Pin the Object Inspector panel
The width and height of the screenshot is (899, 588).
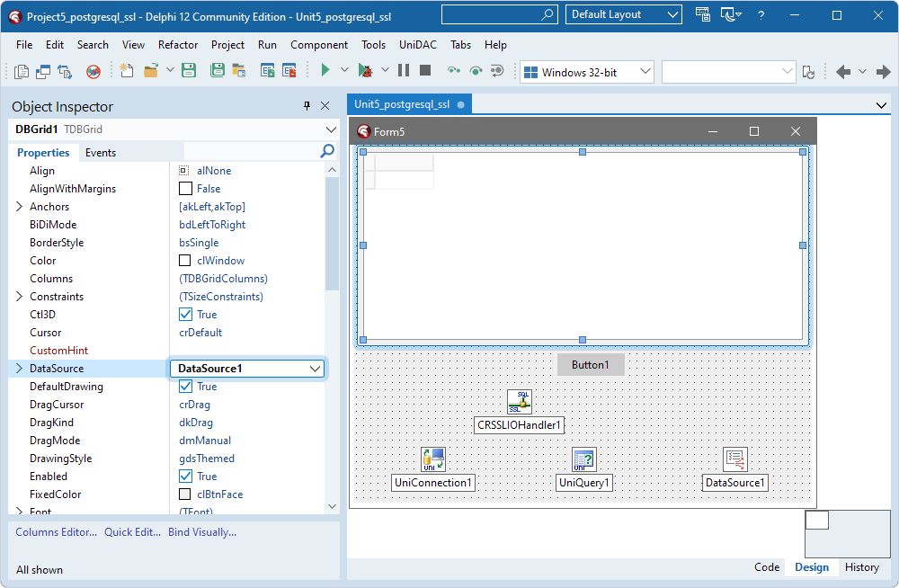(x=307, y=105)
